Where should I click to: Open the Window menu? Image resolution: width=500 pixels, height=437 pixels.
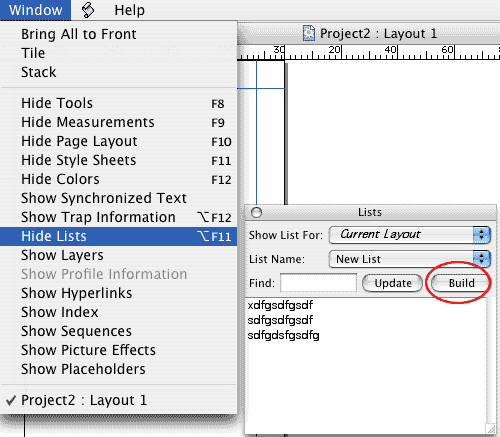point(35,10)
